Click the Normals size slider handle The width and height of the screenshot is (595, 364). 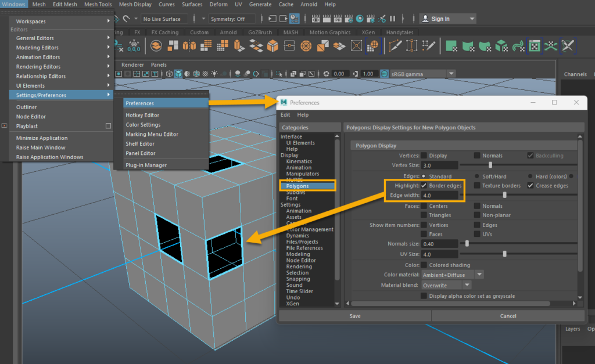467,244
